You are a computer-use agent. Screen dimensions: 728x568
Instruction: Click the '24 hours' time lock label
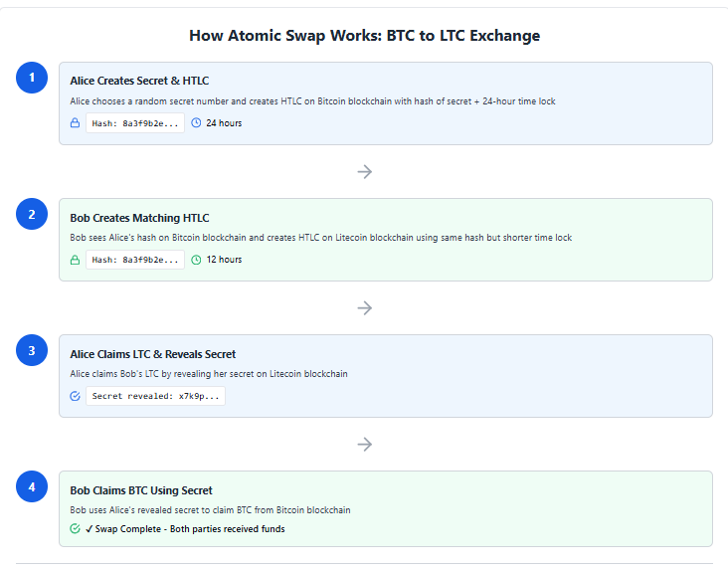coord(224,123)
